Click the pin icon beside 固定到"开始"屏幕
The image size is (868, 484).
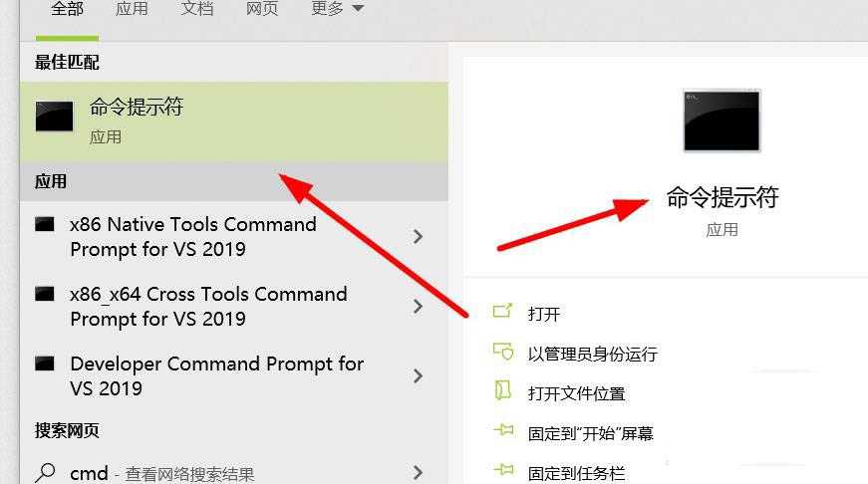click(503, 430)
